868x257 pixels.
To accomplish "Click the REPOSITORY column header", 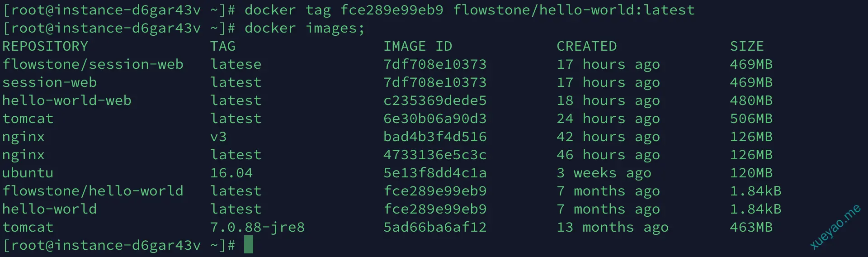I will (45, 46).
